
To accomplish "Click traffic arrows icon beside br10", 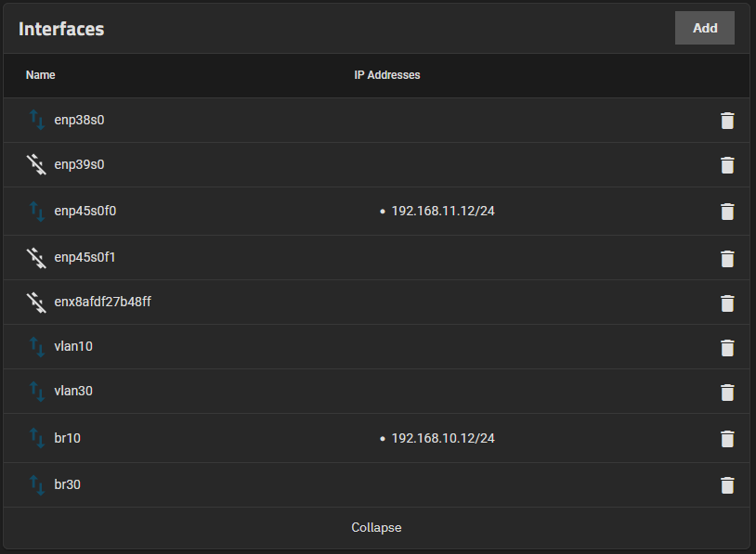I will coord(36,438).
